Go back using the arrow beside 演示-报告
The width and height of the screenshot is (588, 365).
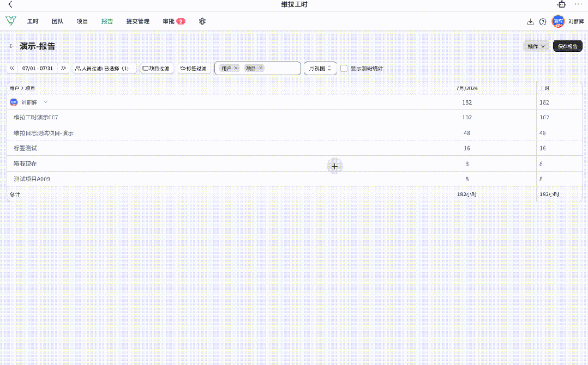tap(12, 46)
